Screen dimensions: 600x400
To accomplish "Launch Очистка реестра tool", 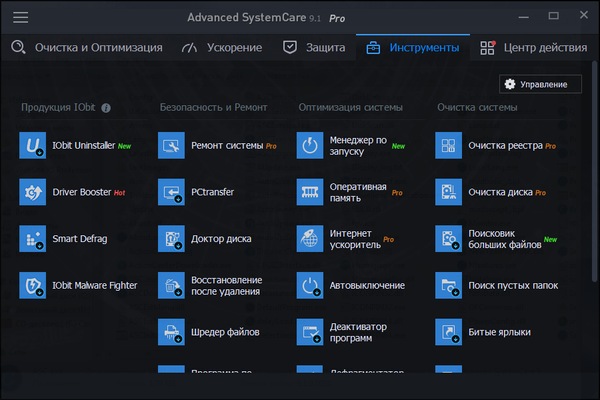I will tap(450, 146).
